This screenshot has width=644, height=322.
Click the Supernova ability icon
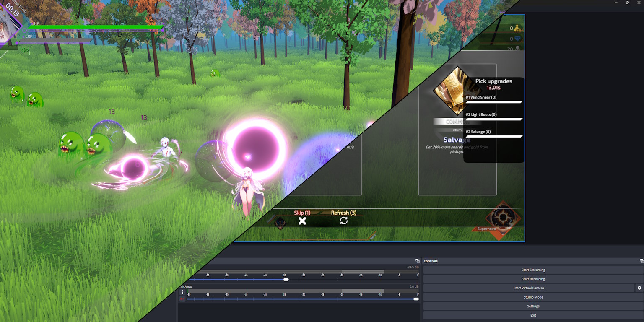tap(502, 218)
